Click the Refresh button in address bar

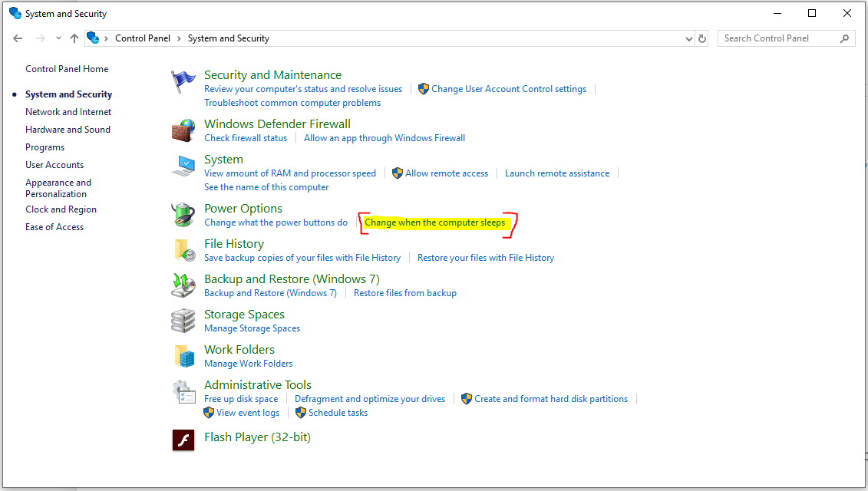pyautogui.click(x=702, y=38)
